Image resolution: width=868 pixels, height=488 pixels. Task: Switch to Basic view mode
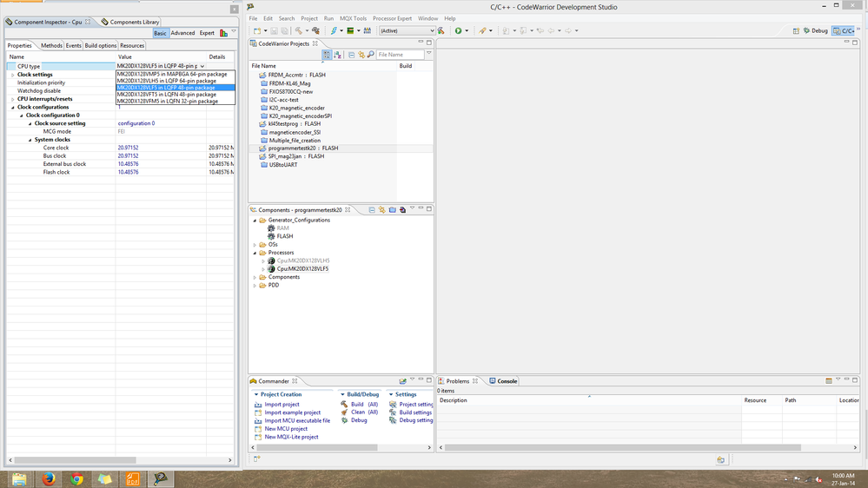(x=160, y=33)
